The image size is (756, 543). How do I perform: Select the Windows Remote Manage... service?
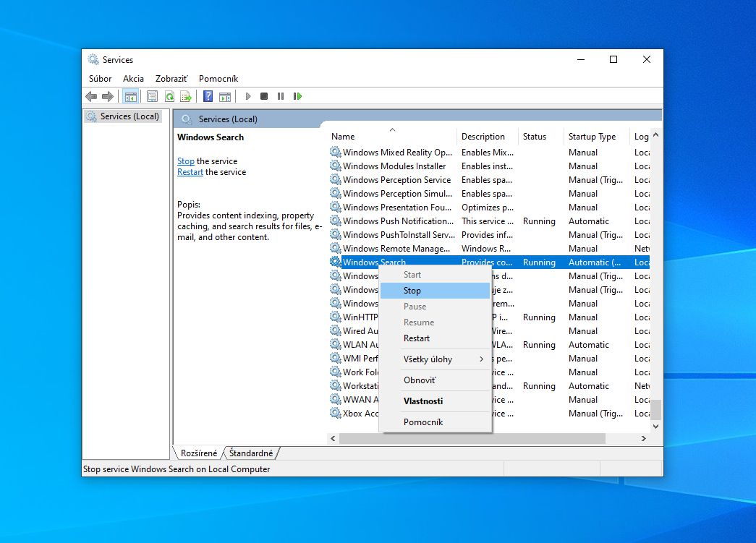point(489,248)
